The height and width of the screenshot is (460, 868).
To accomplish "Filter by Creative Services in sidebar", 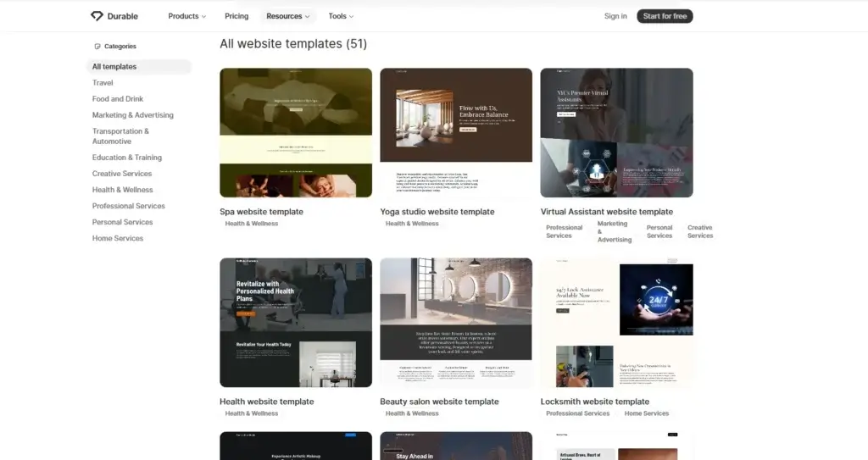I will coord(122,174).
